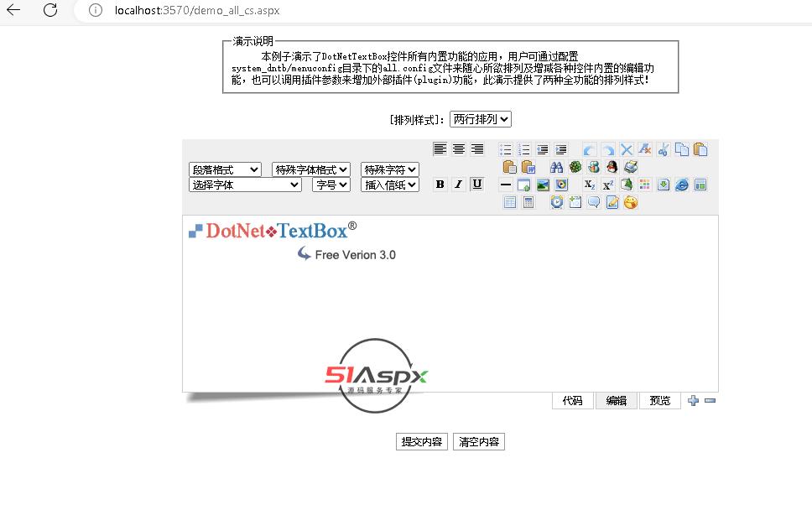Screen dimensions: 812x510
Task: Expand 选择字体 font dropdown
Action: coord(245,185)
